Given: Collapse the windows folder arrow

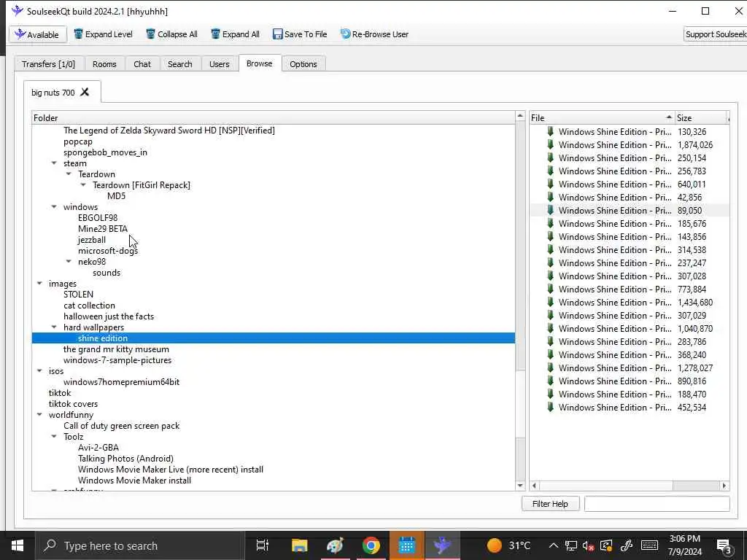Looking at the screenshot, I should (x=54, y=206).
